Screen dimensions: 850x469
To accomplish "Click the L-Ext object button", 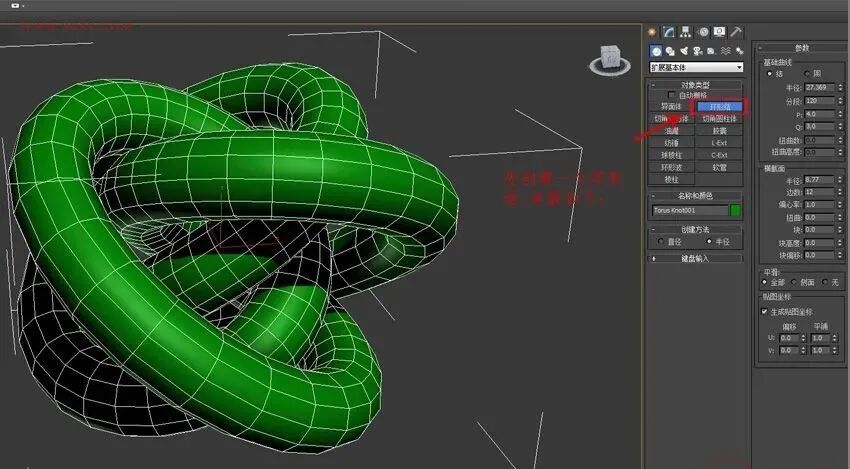I will point(719,143).
